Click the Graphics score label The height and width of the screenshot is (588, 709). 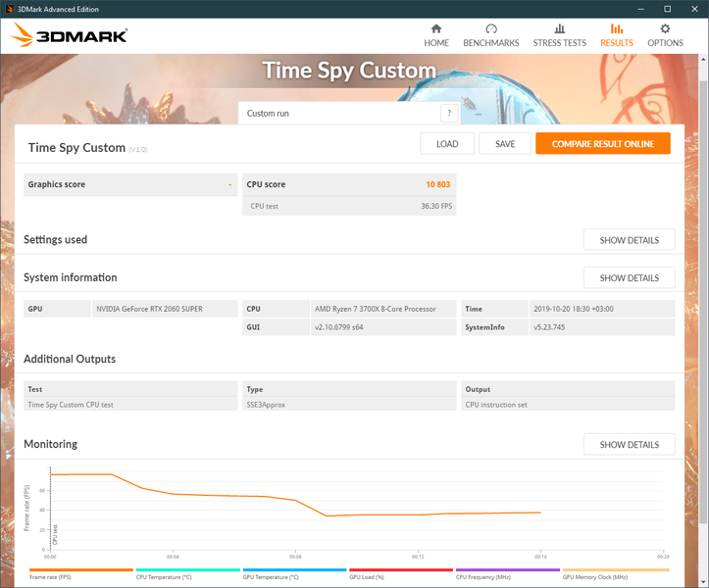tap(57, 184)
